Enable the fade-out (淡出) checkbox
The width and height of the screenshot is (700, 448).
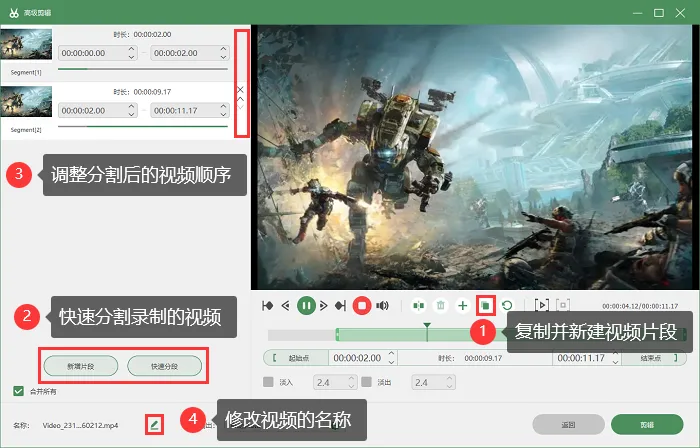point(367,382)
